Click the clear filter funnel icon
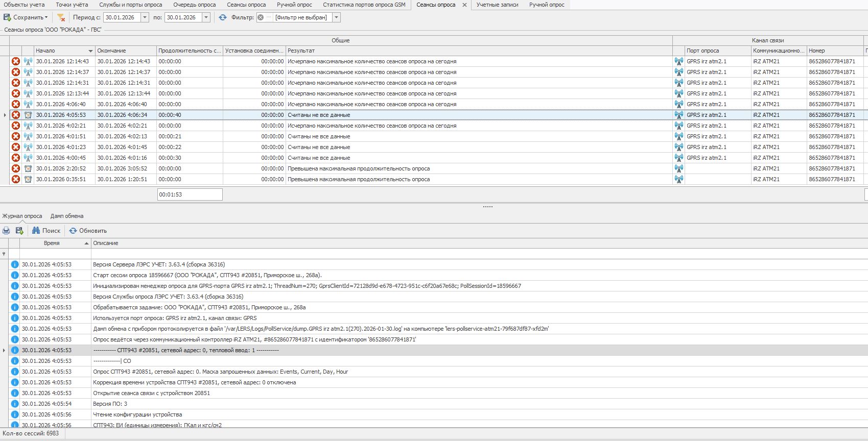This screenshot has height=441, width=868. tap(61, 17)
